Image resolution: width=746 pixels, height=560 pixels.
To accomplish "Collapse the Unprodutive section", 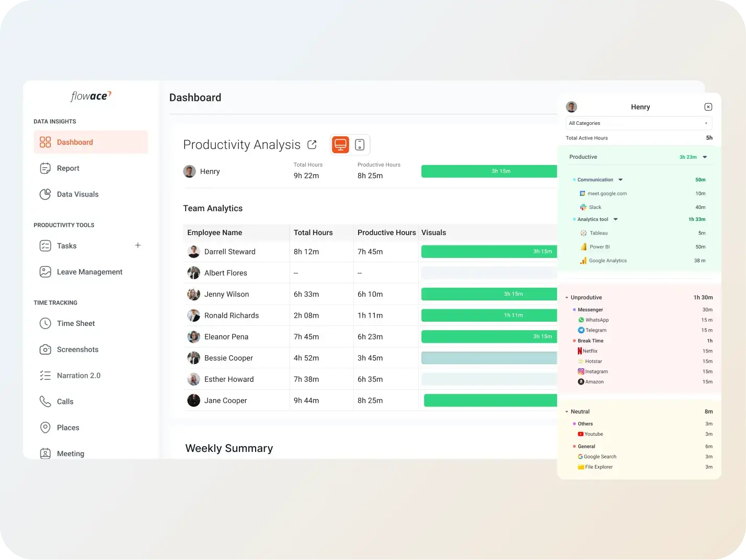I will point(567,298).
